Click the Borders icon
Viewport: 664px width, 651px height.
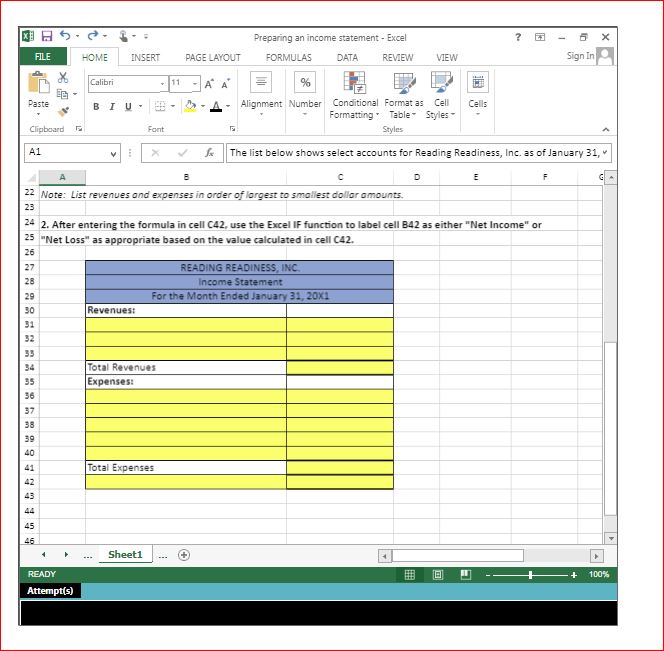click(160, 106)
